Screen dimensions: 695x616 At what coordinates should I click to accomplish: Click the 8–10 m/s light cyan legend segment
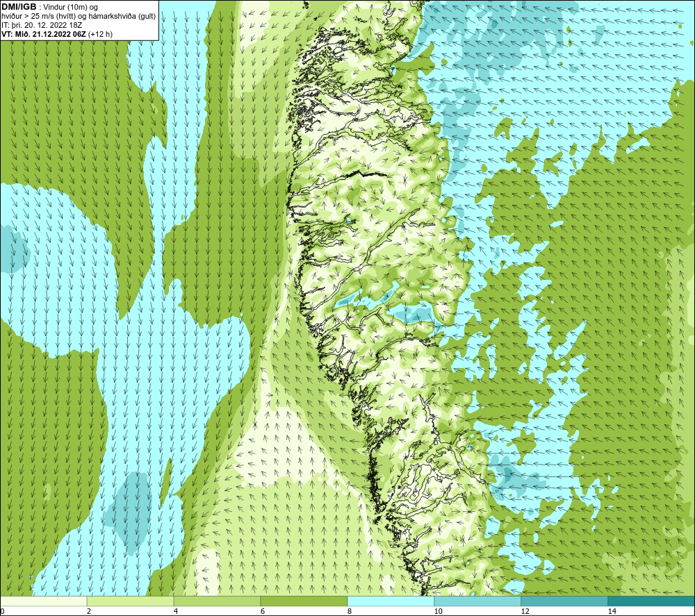coord(391,601)
